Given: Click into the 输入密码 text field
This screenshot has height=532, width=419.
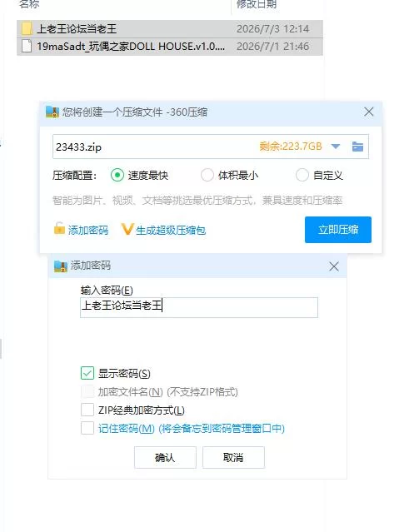Looking at the screenshot, I should (199, 307).
